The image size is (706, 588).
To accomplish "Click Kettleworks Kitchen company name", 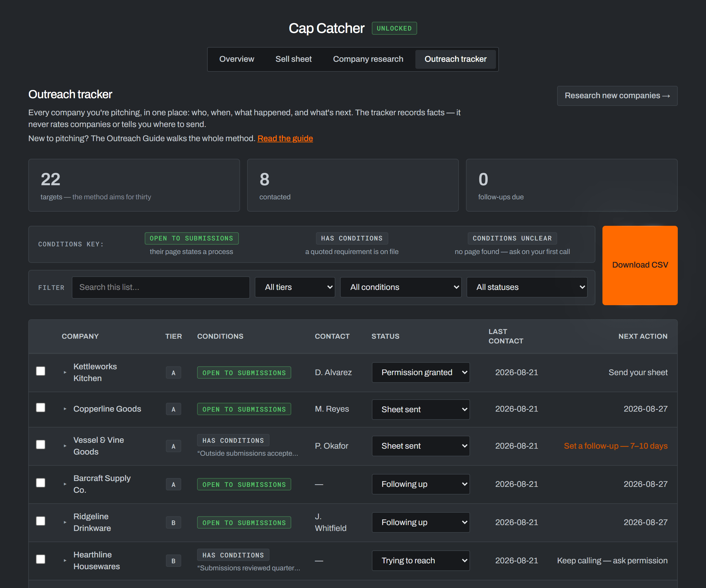I will point(95,372).
